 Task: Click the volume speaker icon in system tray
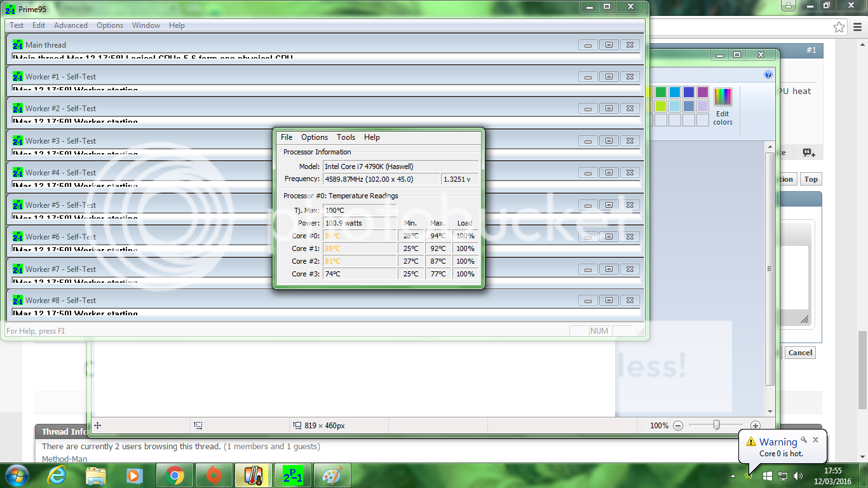click(797, 476)
